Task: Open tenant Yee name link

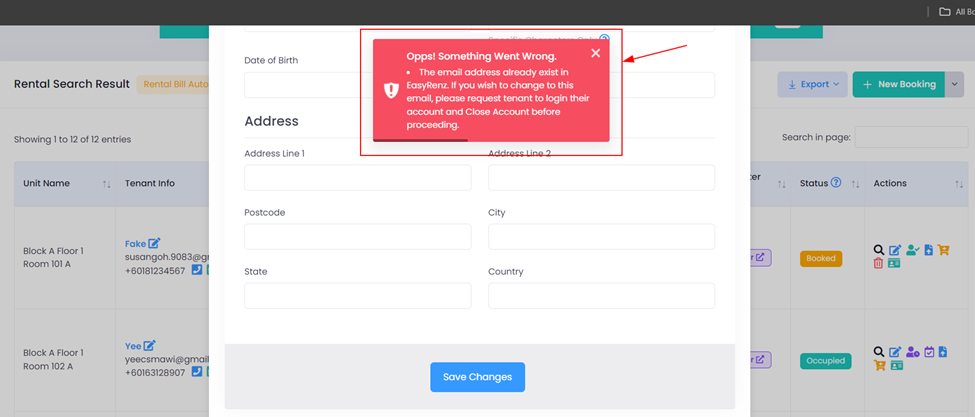Action: pyautogui.click(x=133, y=346)
